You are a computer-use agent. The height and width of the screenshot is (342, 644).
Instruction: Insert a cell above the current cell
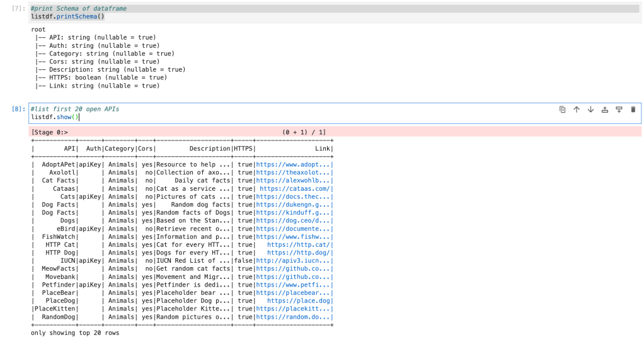(605, 110)
